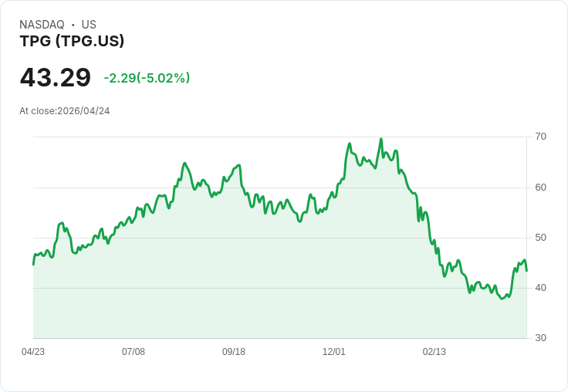Click the chart line's final rightmost point
The height and width of the screenshot is (392, 568).
click(526, 271)
